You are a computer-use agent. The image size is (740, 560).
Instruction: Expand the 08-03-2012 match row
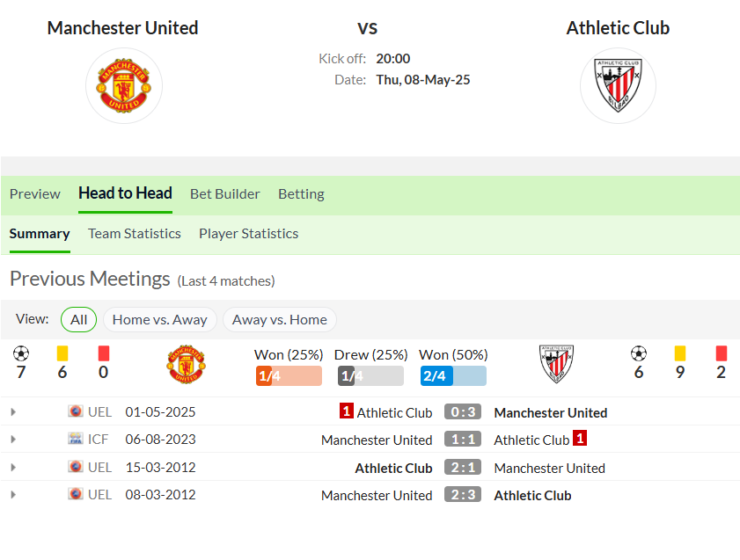tap(13, 495)
